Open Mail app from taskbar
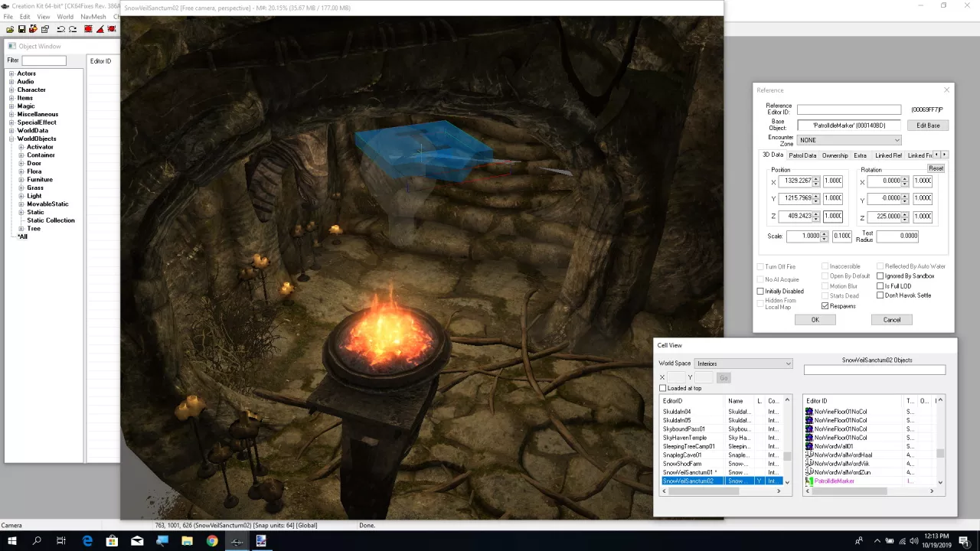980x551 pixels. coord(137,541)
